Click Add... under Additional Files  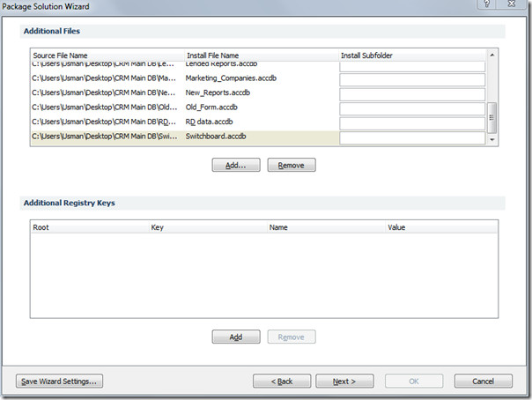236,165
